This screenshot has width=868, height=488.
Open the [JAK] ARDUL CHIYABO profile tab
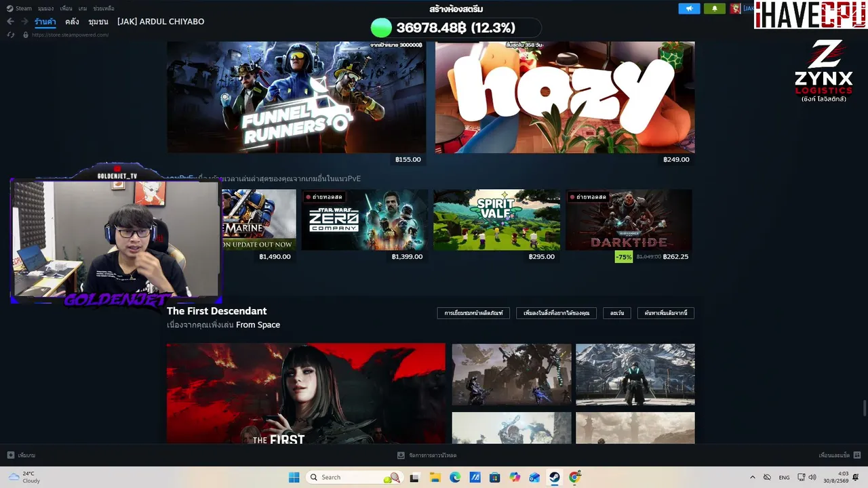(x=161, y=22)
